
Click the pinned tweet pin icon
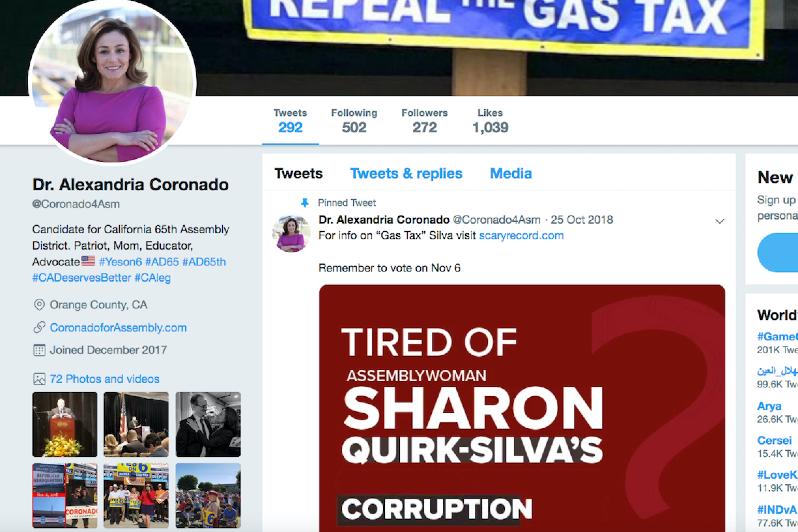tap(304, 203)
